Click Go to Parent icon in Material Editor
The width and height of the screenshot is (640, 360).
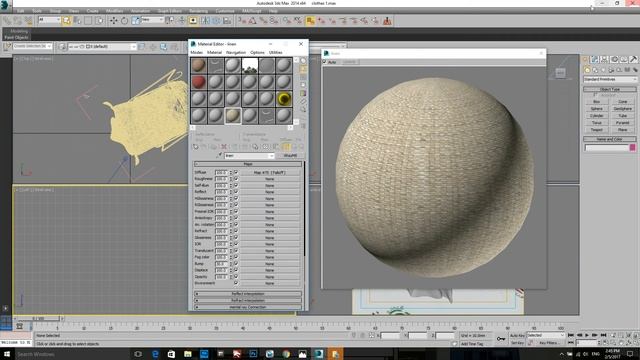coord(294,147)
